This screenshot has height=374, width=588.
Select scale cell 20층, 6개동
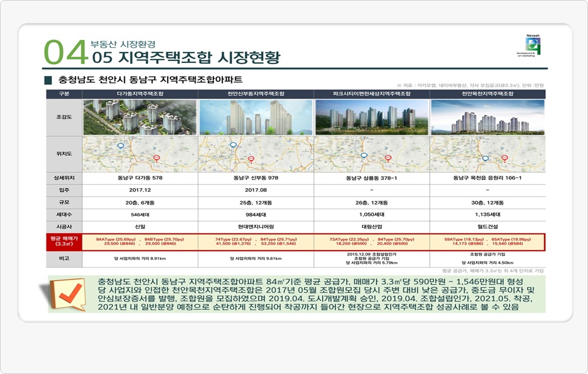click(140, 202)
